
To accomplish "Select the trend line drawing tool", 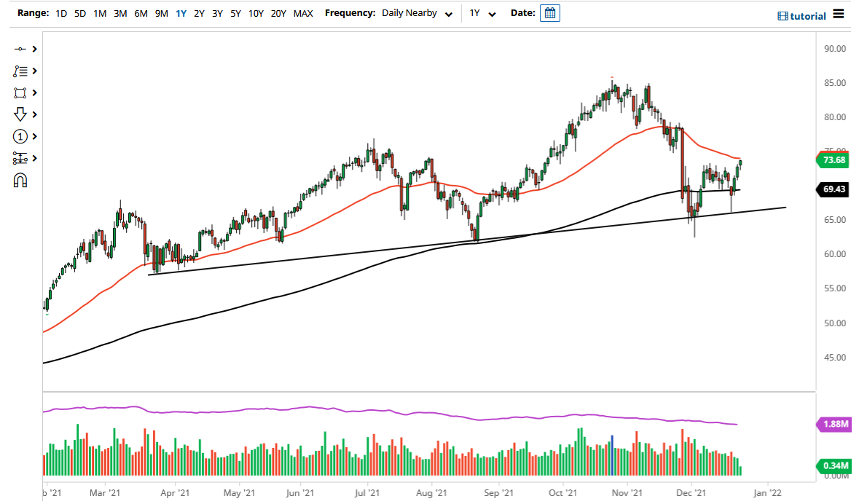I will (x=21, y=49).
